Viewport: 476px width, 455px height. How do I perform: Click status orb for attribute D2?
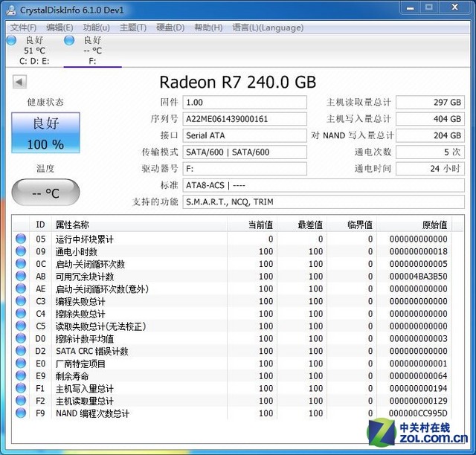(x=21, y=351)
